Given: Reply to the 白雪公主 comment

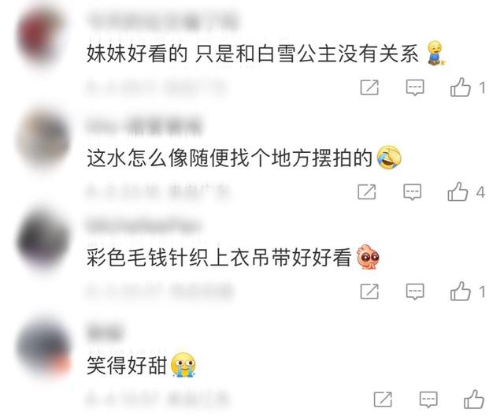Looking at the screenshot, I should (x=415, y=87).
